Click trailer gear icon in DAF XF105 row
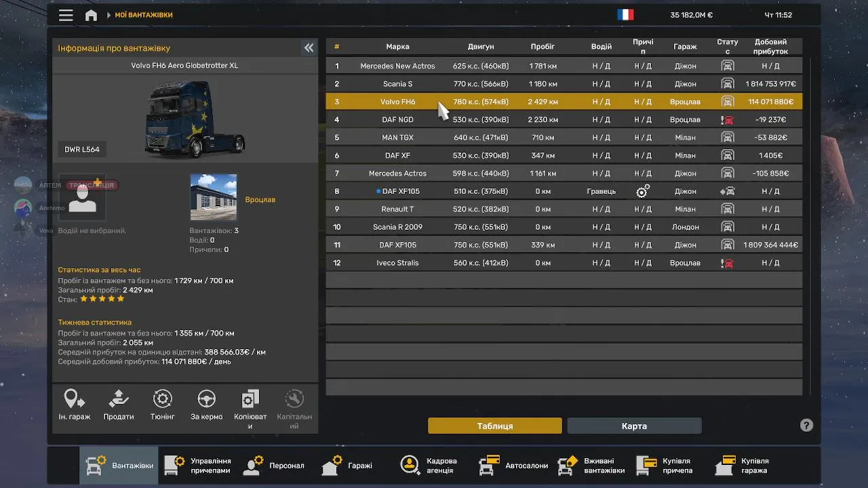Image resolution: width=868 pixels, height=488 pixels. pyautogui.click(x=643, y=191)
